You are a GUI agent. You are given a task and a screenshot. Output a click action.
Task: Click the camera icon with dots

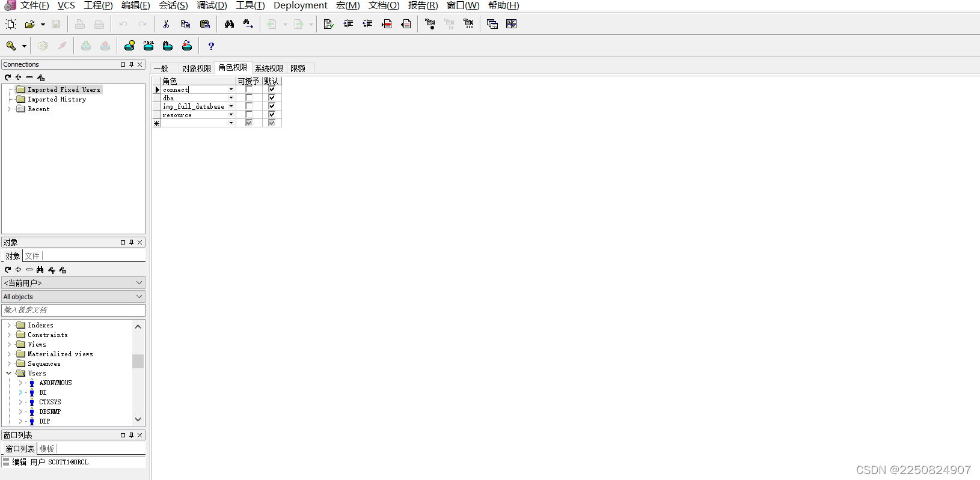click(x=468, y=24)
